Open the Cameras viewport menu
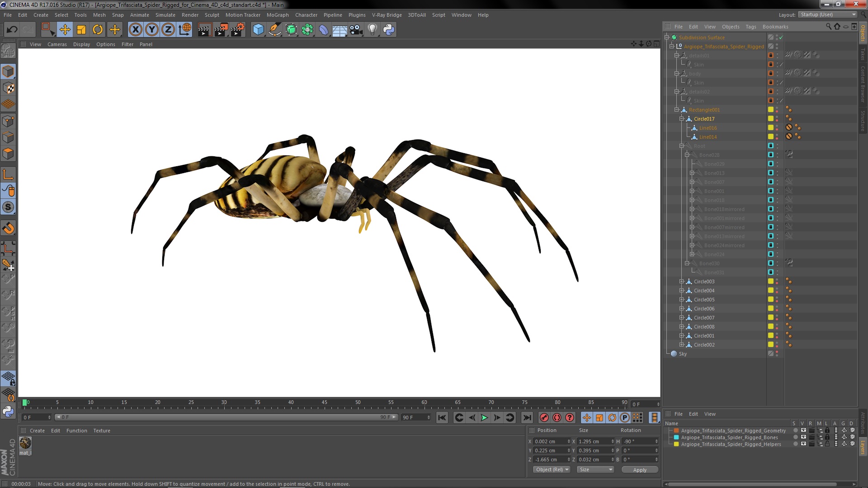 click(57, 44)
